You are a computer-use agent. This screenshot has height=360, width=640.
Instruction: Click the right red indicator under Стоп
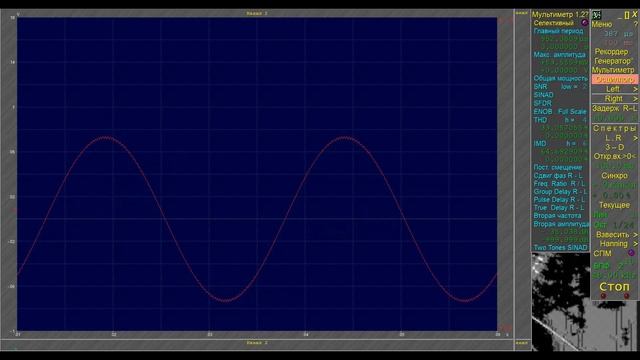pos(627,296)
